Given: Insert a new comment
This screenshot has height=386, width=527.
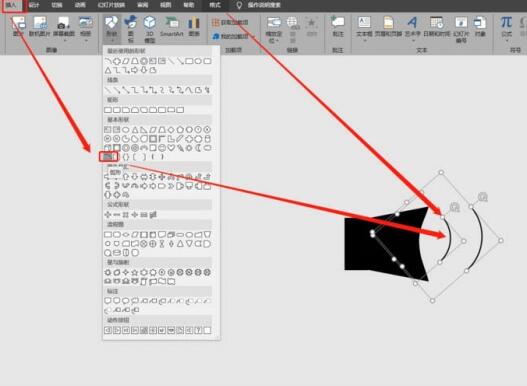Looking at the screenshot, I should click(x=338, y=27).
